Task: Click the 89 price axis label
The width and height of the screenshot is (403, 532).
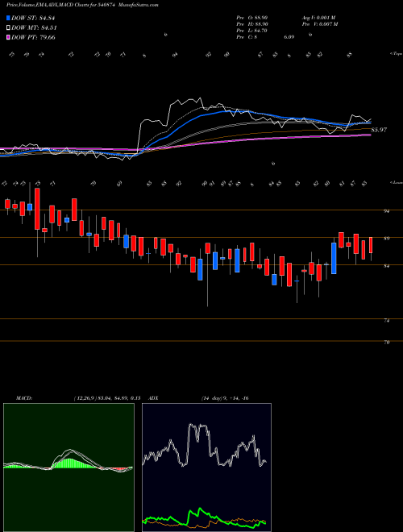Action: (386, 239)
